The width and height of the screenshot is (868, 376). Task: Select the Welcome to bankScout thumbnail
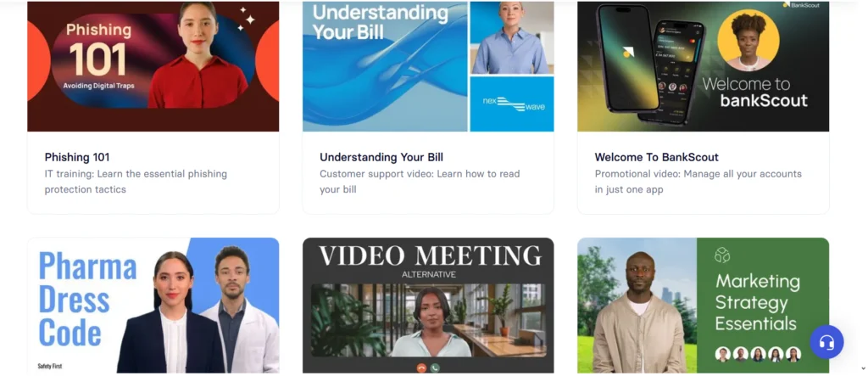click(703, 66)
